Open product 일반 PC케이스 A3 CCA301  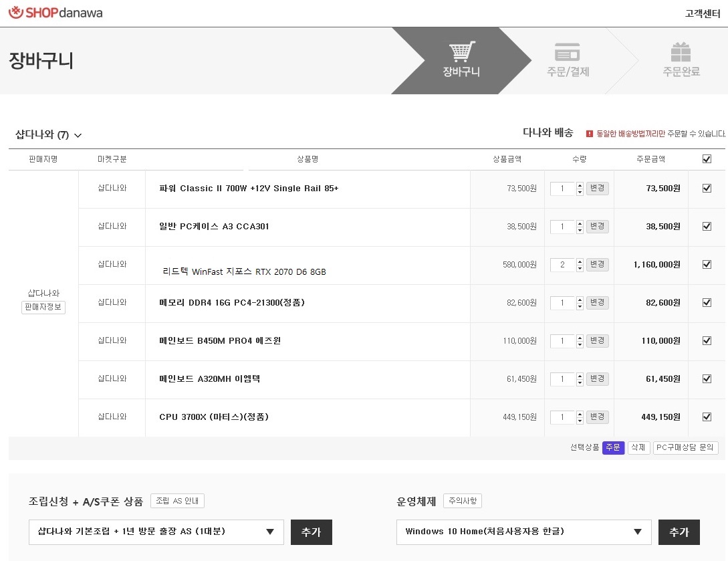click(214, 226)
